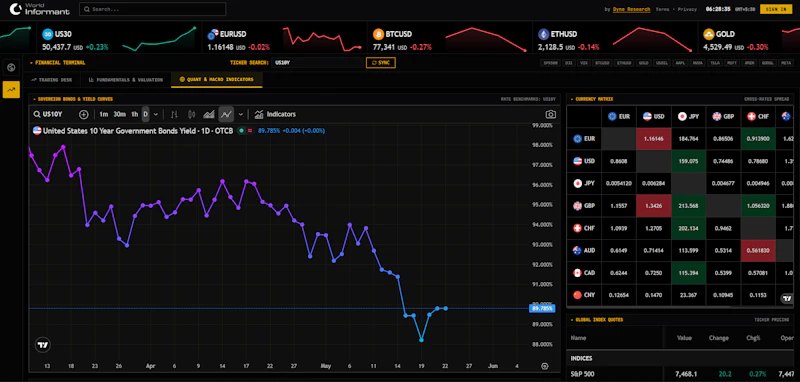
Task: Click the EUR flag in matrix header
Action: tap(613, 116)
